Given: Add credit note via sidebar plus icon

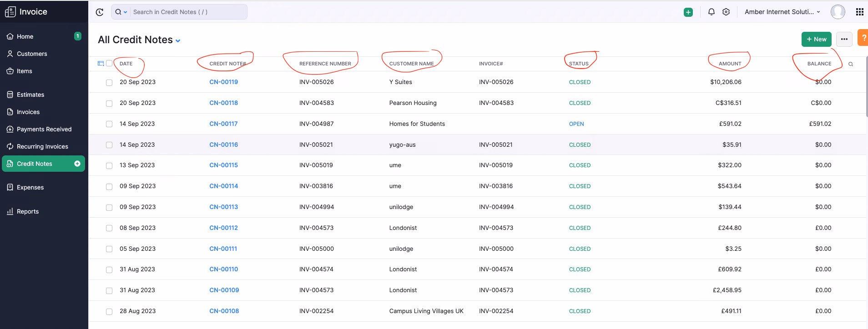Looking at the screenshot, I should 77,164.
